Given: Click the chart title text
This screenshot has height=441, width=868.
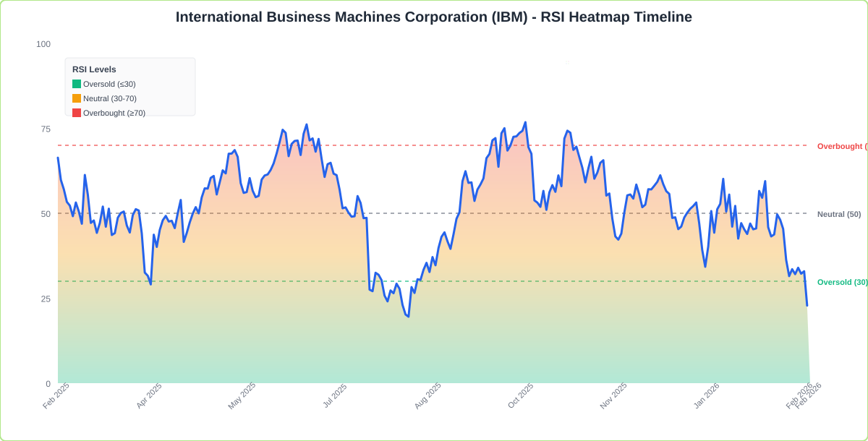Looking at the screenshot, I should coord(434,17).
